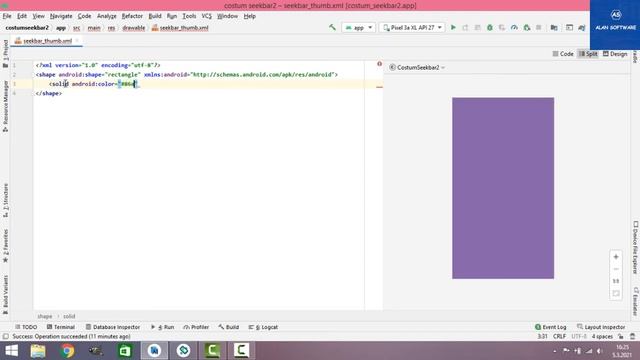Image resolution: width=640 pixels, height=360 pixels.
Task: Click the volume icon in system tray
Action: (x=600, y=351)
